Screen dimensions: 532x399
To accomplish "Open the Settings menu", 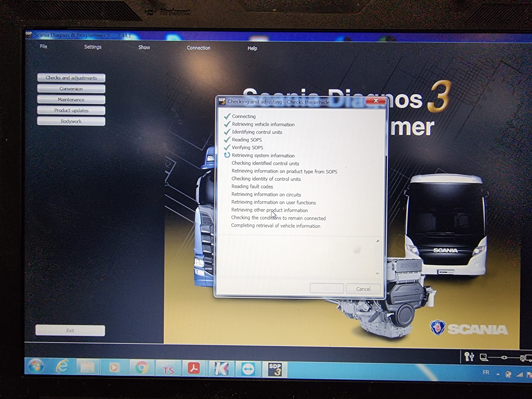I will pos(93,47).
